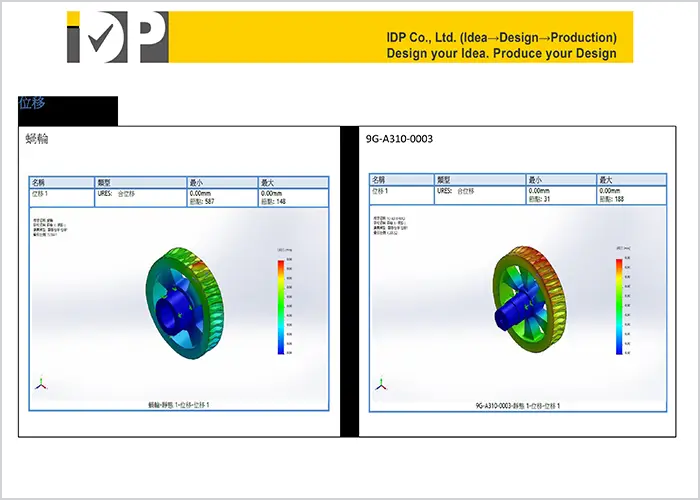Click the 9G-A310-0003 panel title
Image resolution: width=700 pixels, height=500 pixels.
400,139
